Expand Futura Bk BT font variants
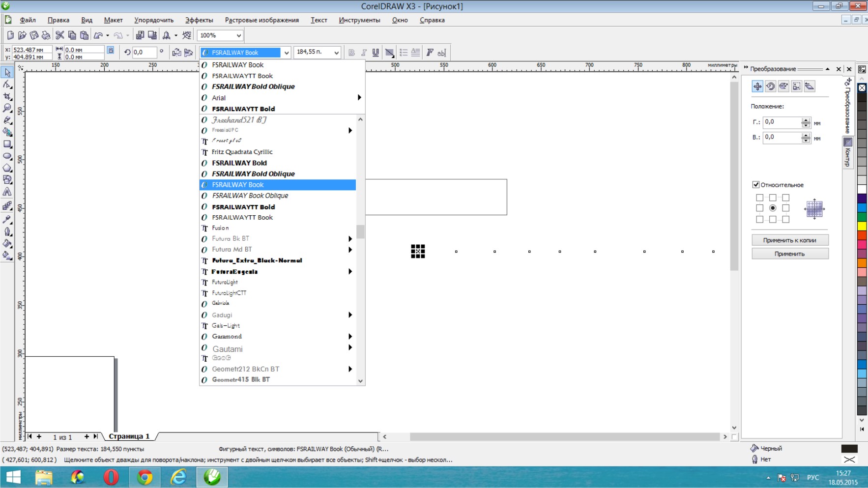868x488 pixels. (350, 239)
